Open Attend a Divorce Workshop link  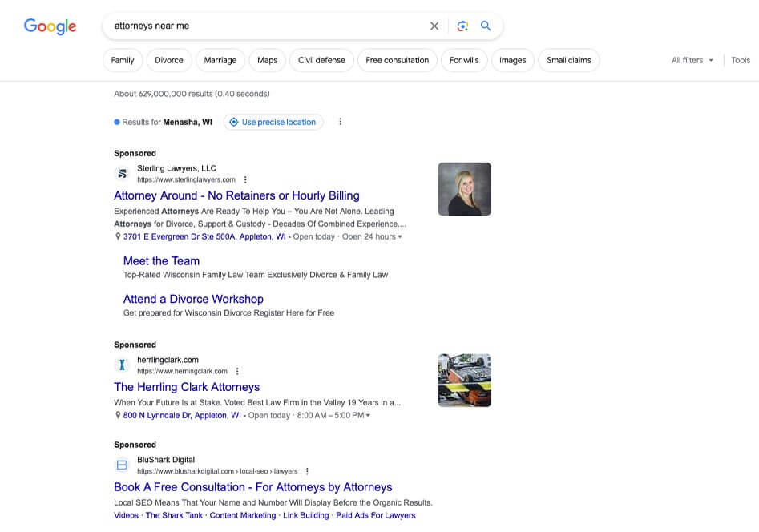click(x=193, y=299)
